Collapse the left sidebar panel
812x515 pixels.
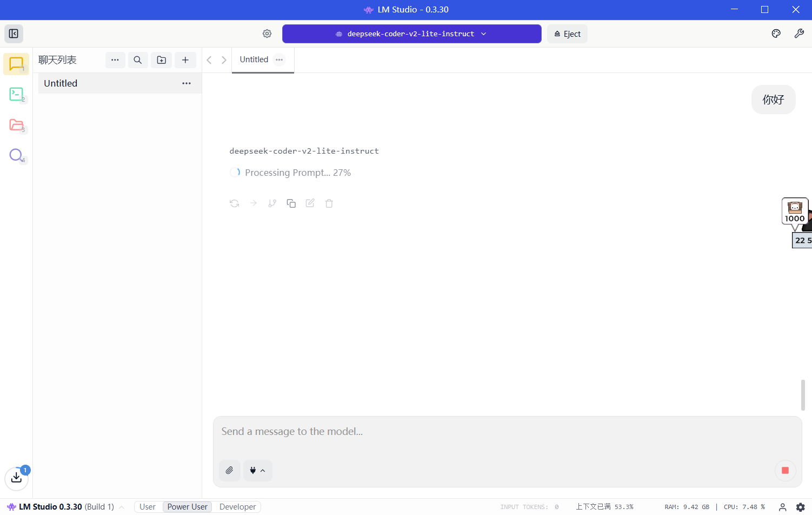click(14, 34)
